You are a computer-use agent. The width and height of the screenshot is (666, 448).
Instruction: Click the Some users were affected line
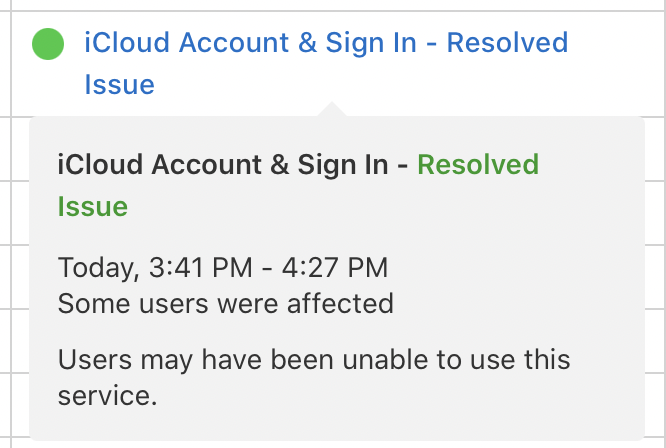[226, 304]
